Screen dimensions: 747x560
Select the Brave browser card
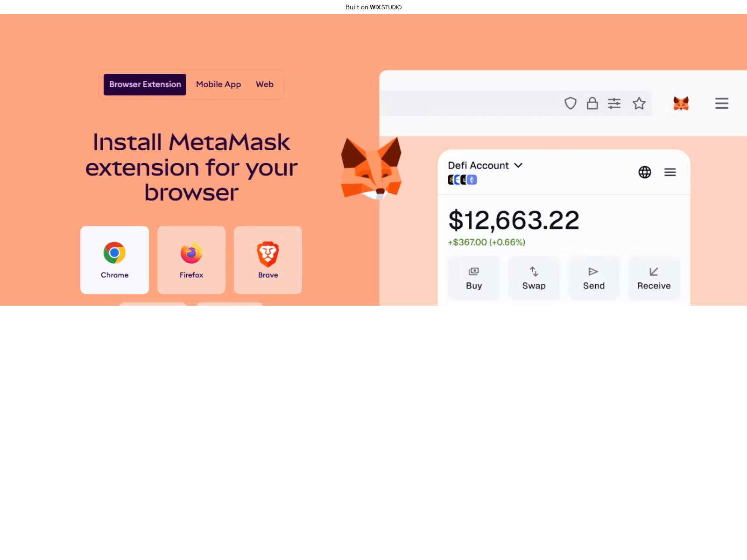point(268,260)
